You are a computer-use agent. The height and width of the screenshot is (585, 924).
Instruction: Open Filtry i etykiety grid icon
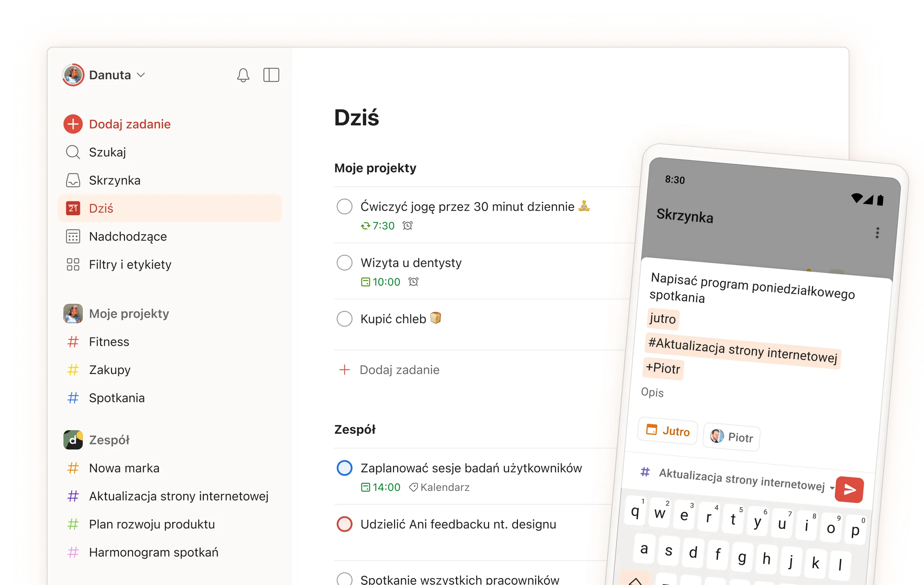73,264
